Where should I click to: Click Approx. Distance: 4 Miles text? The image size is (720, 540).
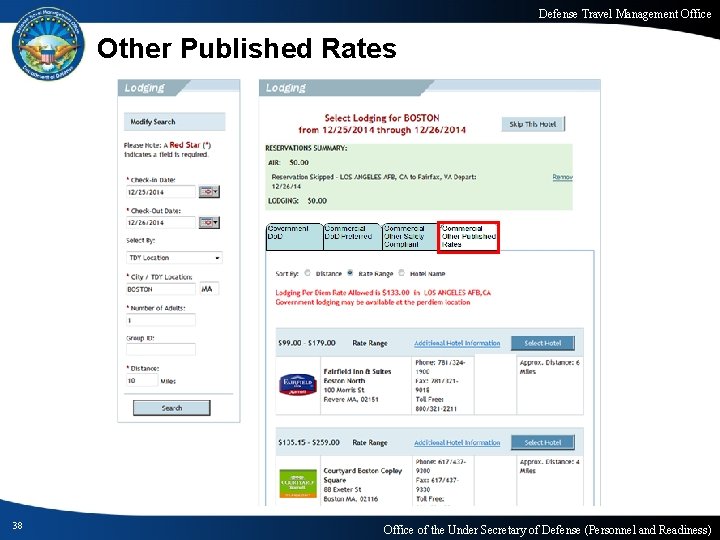pos(549,466)
